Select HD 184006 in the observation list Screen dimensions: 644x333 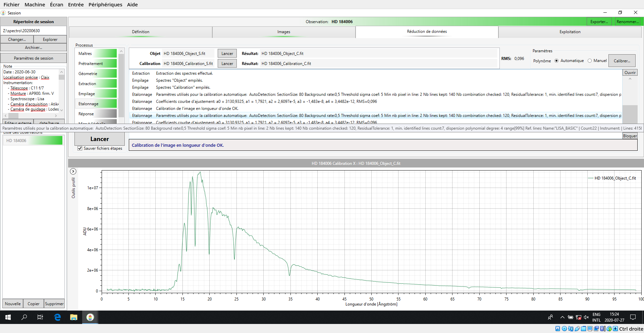pyautogui.click(x=33, y=141)
